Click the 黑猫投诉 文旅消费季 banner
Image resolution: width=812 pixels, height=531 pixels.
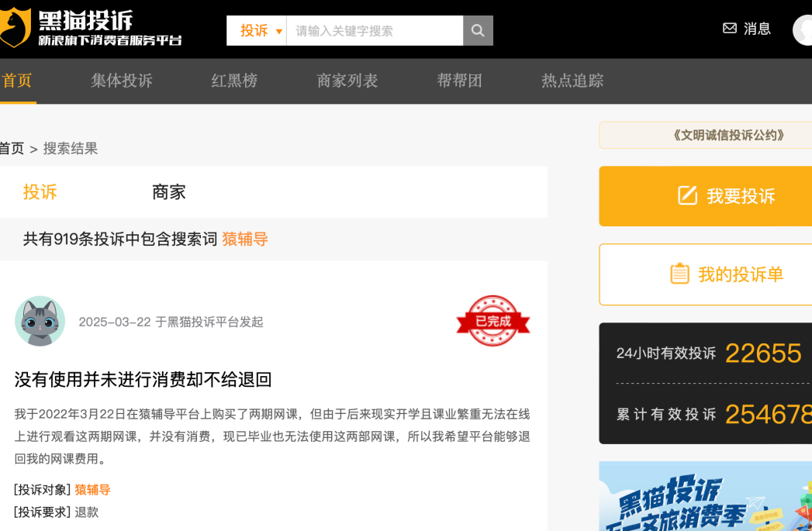[x=705, y=496]
